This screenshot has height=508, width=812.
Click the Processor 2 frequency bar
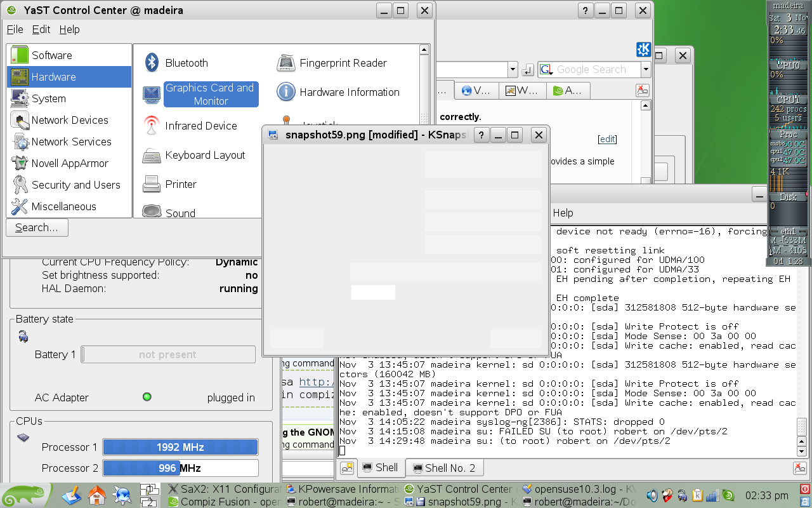180,468
